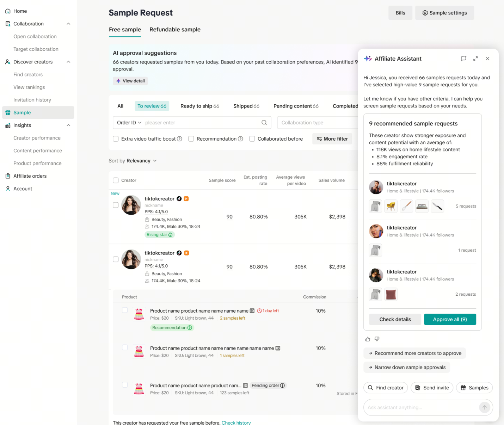This screenshot has height=425, width=504.
Task: Start a new chat in Affiliate Assistant
Action: 463,58
